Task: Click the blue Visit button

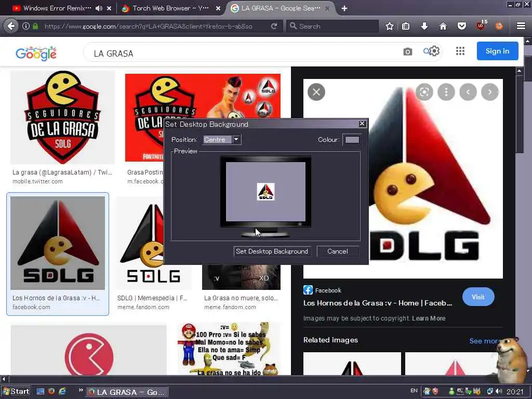Action: (x=478, y=297)
